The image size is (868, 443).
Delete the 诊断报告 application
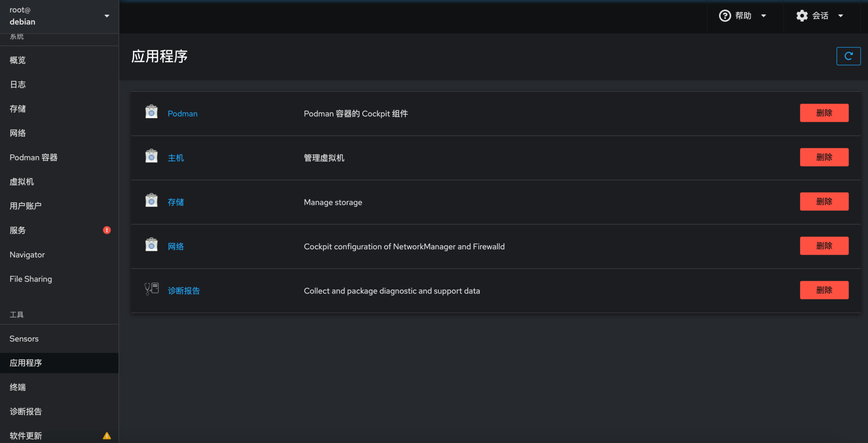pos(824,290)
